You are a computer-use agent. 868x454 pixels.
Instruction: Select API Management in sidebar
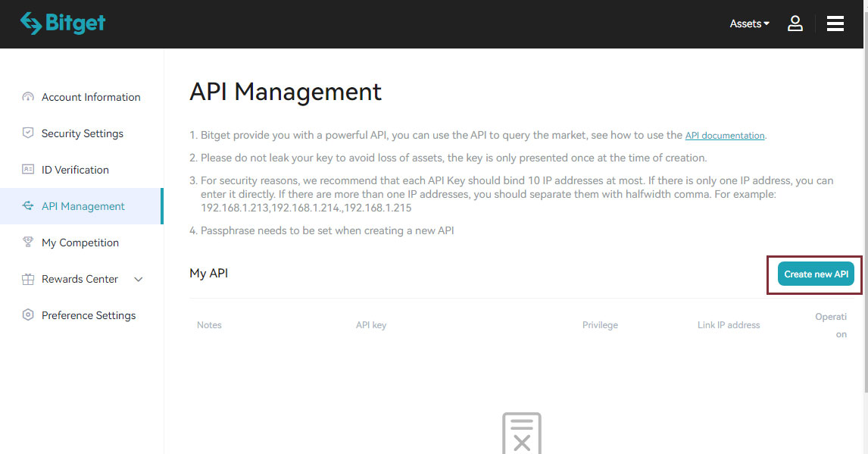[x=81, y=206]
